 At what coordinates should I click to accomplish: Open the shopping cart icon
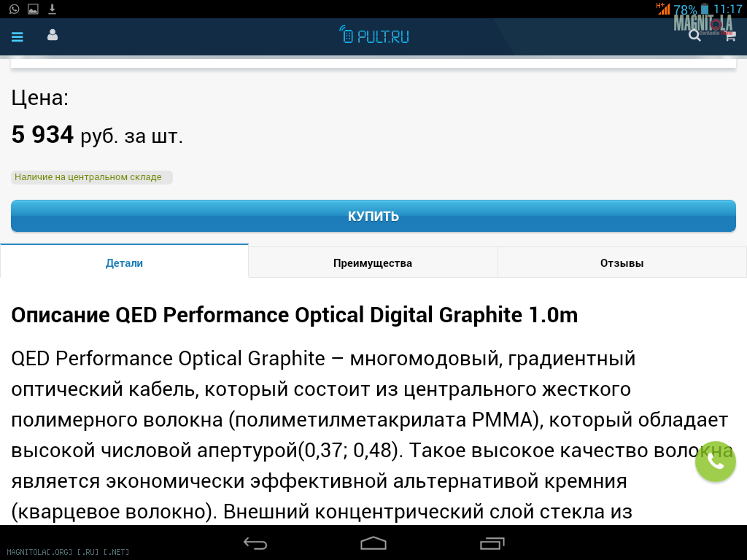pos(729,36)
